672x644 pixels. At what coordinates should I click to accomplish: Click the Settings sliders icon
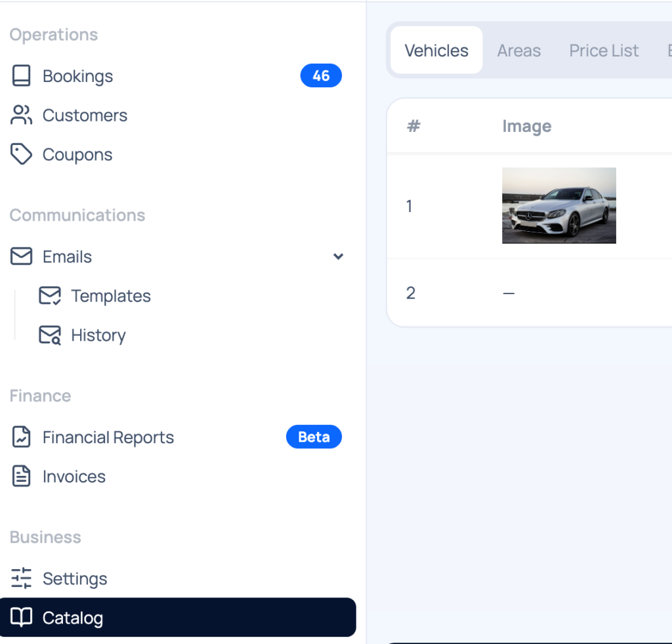click(21, 578)
